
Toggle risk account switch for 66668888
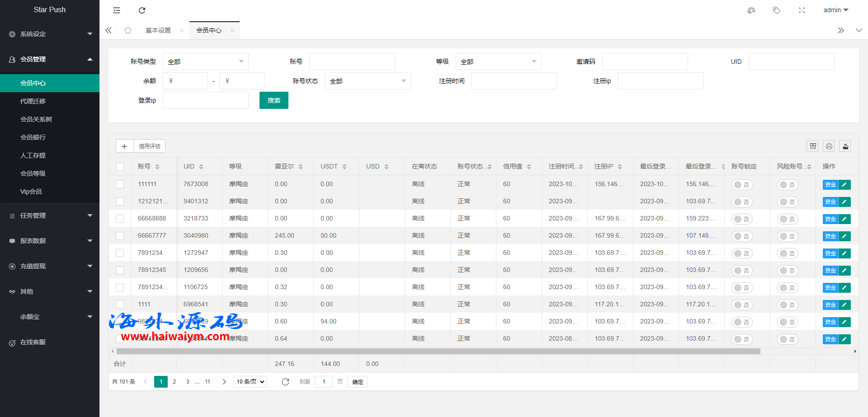point(787,219)
